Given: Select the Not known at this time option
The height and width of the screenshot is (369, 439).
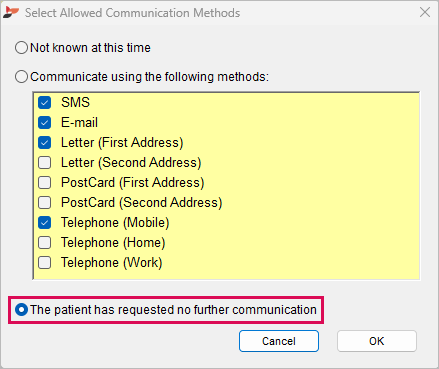Looking at the screenshot, I should 21,48.
